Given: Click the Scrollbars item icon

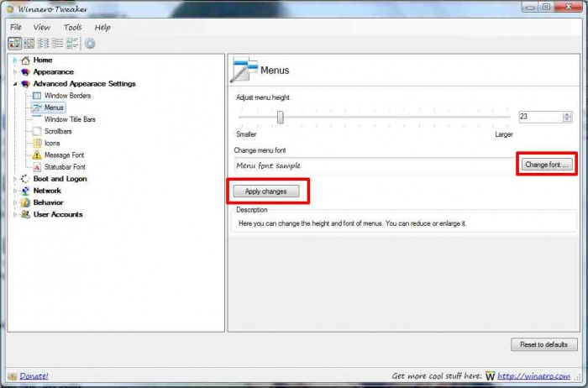Looking at the screenshot, I should 37,131.
